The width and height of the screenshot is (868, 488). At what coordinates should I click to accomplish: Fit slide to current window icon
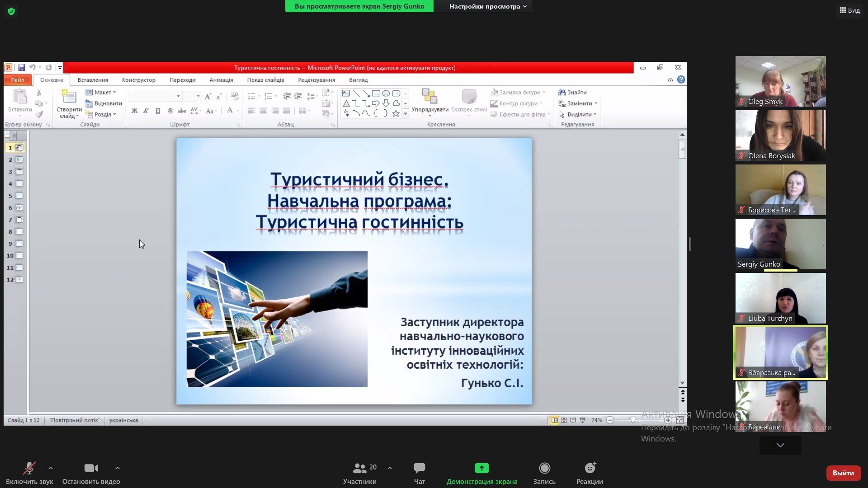(680, 420)
